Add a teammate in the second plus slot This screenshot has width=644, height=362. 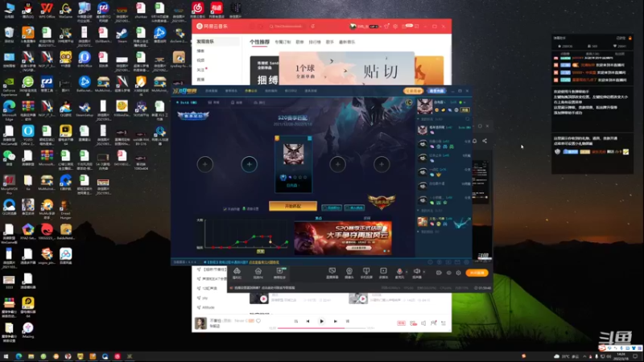(x=249, y=164)
